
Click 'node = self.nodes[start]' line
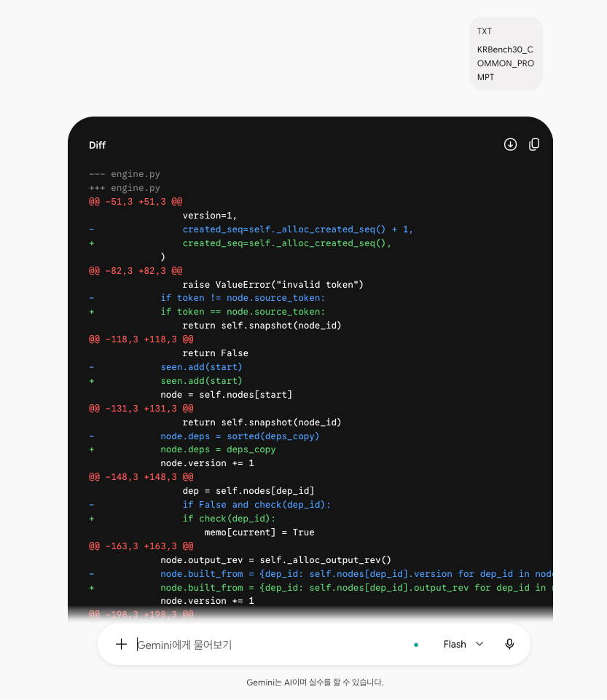point(227,395)
